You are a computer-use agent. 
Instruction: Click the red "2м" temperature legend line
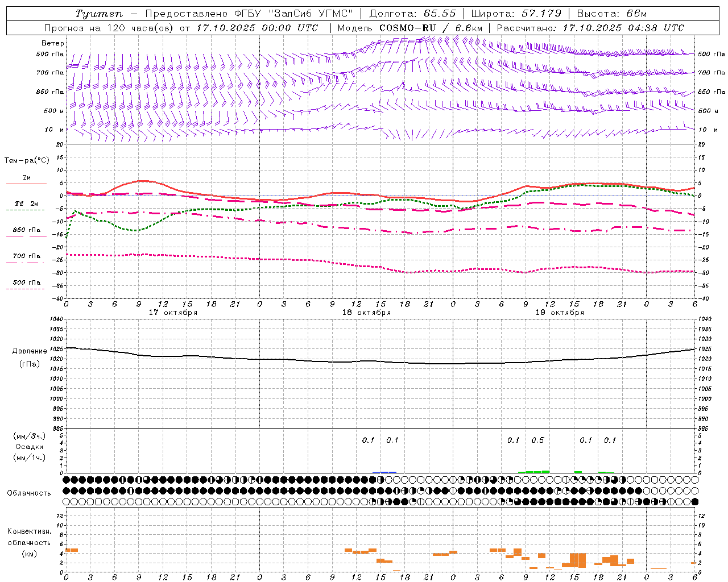(26, 184)
